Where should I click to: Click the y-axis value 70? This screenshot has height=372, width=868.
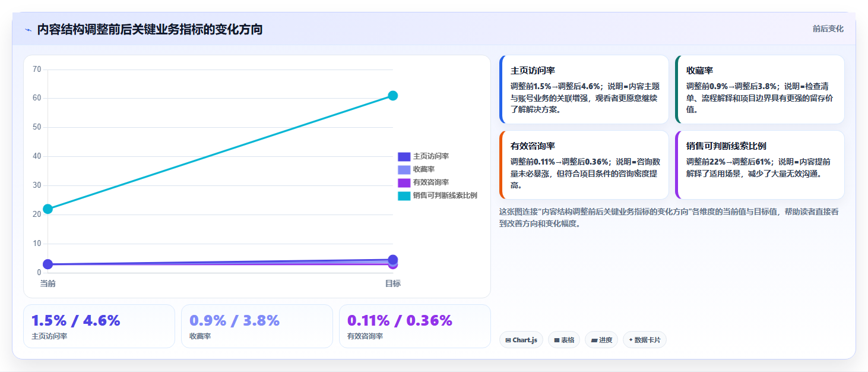[37, 70]
